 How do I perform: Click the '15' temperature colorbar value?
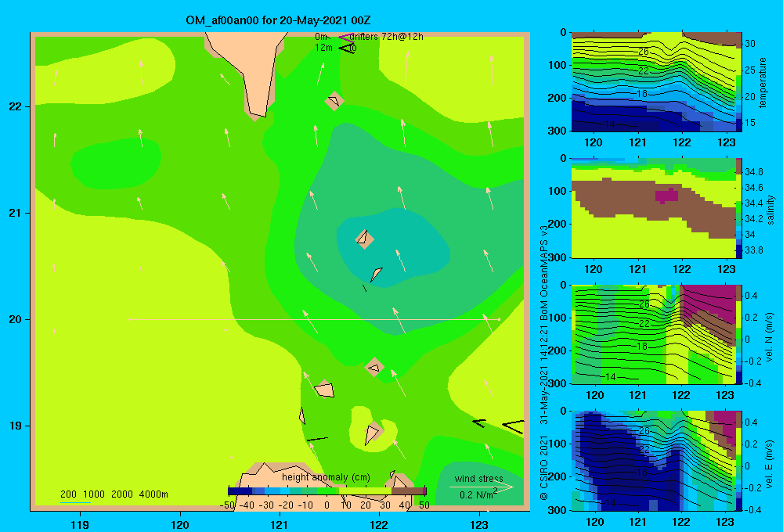point(750,123)
